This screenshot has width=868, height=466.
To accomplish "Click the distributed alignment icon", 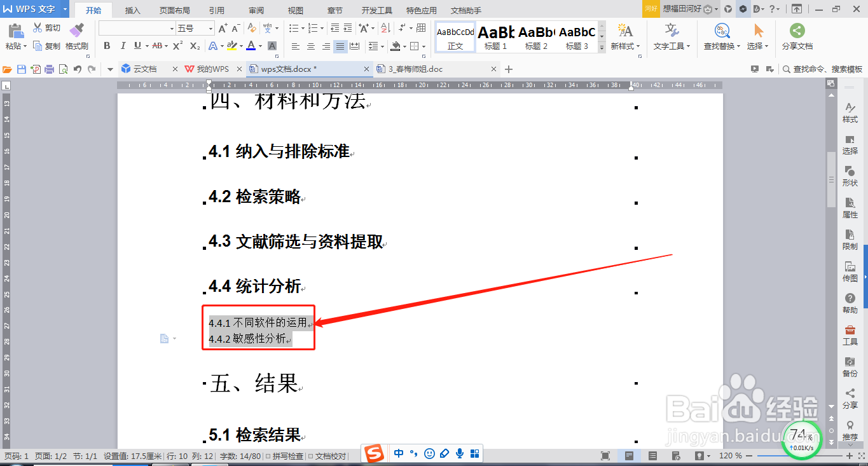I will [x=355, y=46].
